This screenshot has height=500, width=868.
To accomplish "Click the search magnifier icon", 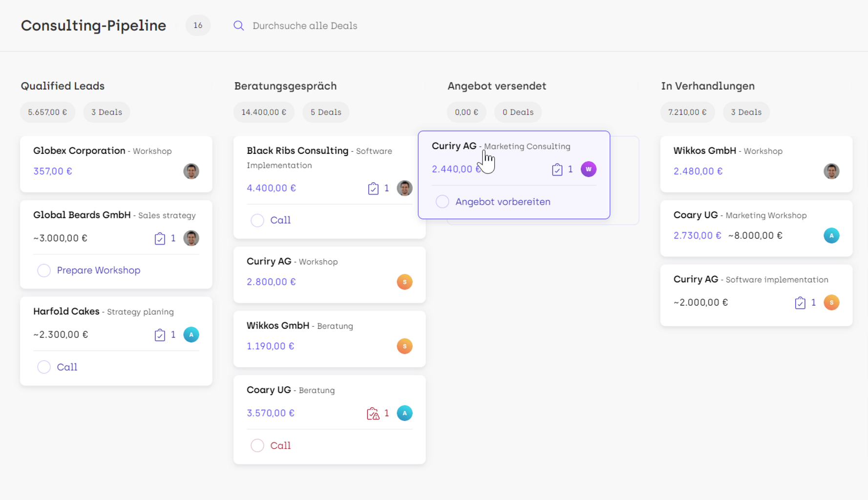I will [x=238, y=26].
